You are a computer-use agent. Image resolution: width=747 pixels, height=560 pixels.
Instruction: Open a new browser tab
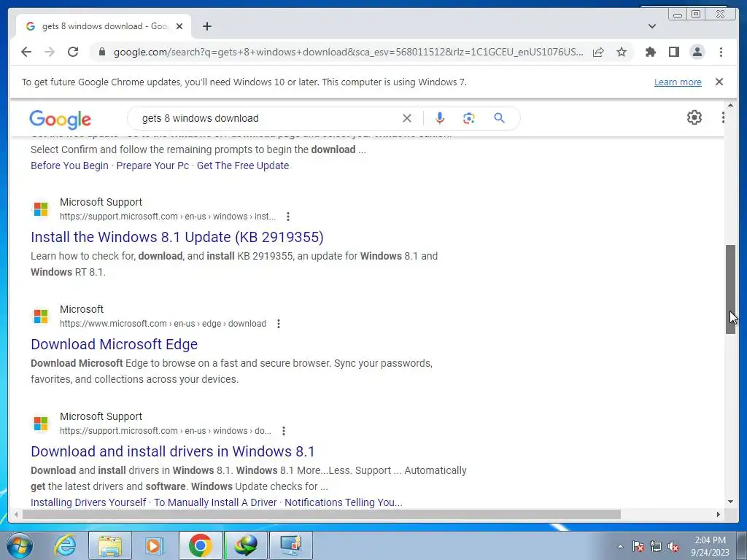click(x=206, y=26)
